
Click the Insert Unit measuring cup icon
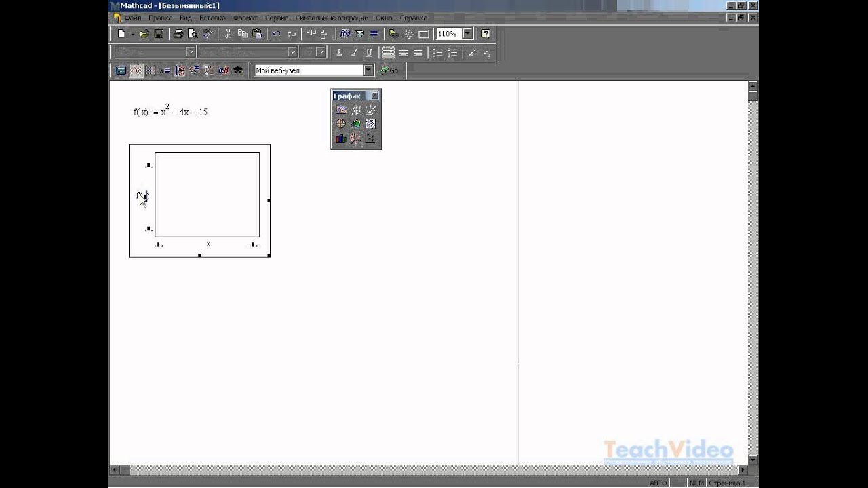click(359, 33)
